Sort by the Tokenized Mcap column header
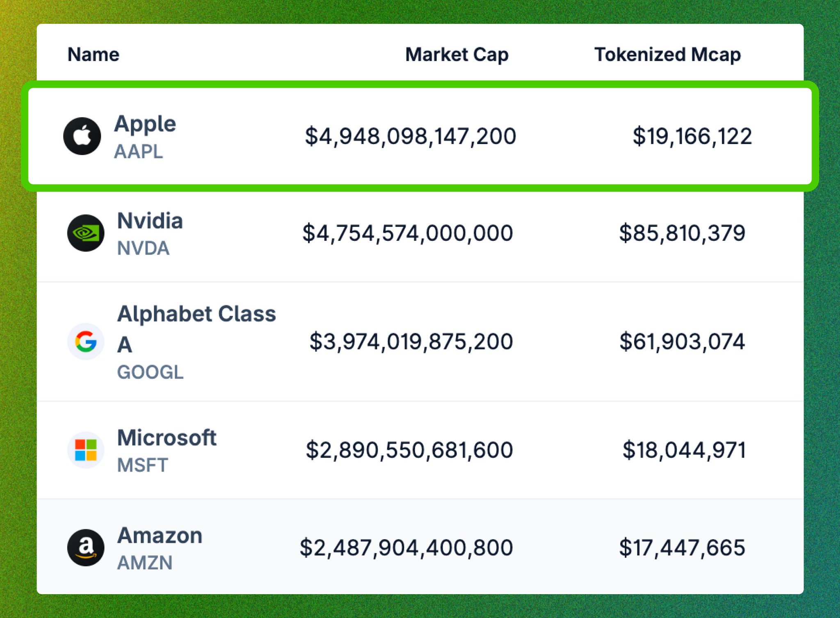The height and width of the screenshot is (618, 840). pos(668,55)
